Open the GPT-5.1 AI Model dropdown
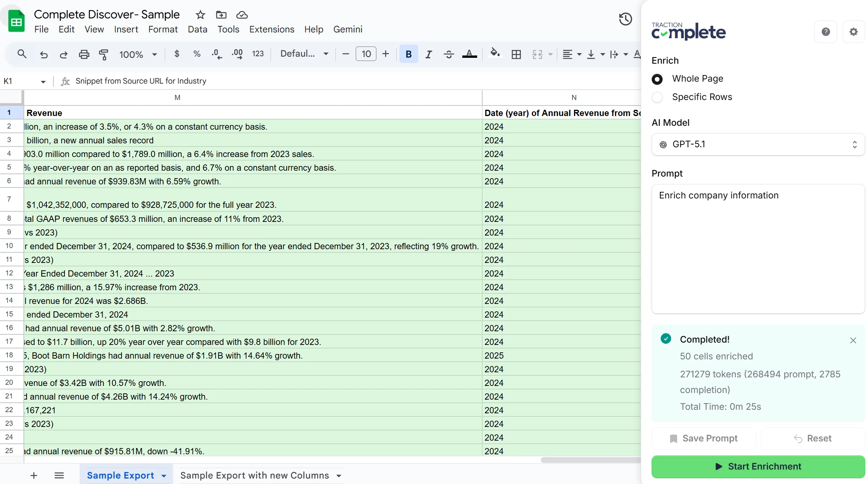868x484 pixels. 758,145
